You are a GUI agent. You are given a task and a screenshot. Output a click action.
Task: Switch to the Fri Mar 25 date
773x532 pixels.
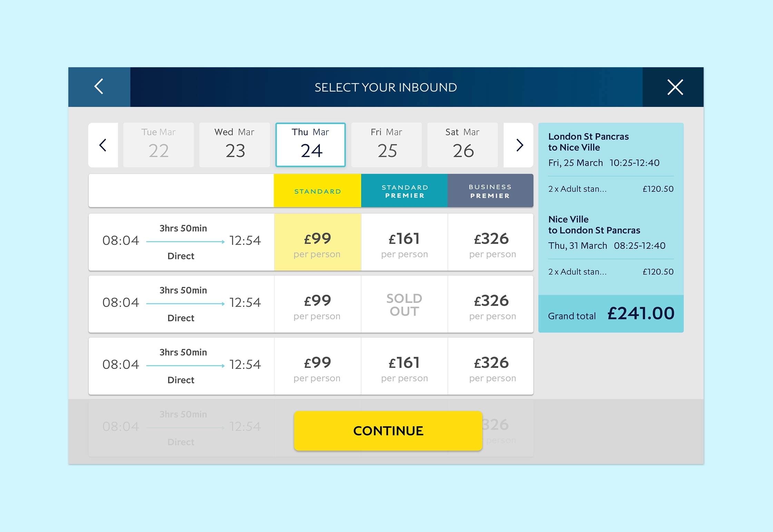386,145
